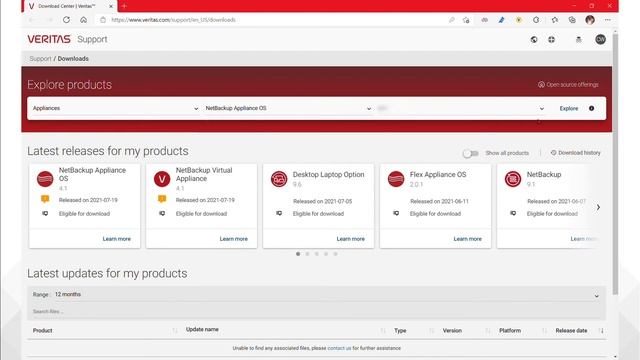Click the browser address bar URL
The height and width of the screenshot is (360, 640).
point(173,20)
